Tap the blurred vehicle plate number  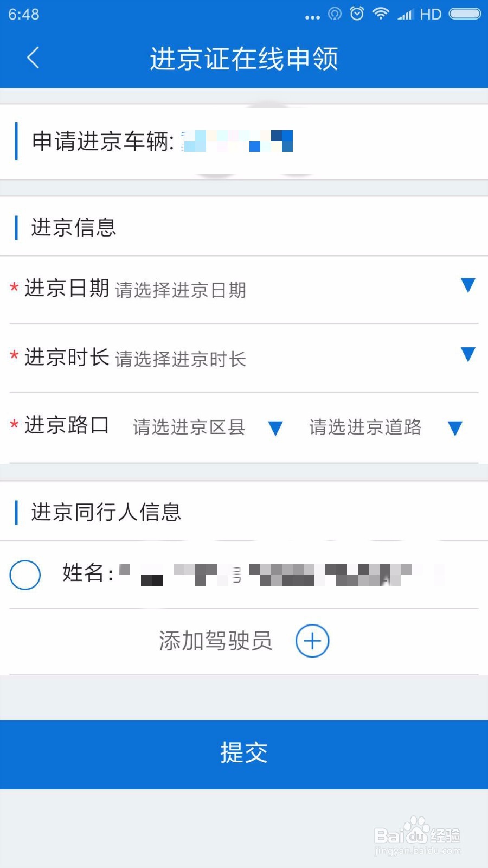[237, 141]
